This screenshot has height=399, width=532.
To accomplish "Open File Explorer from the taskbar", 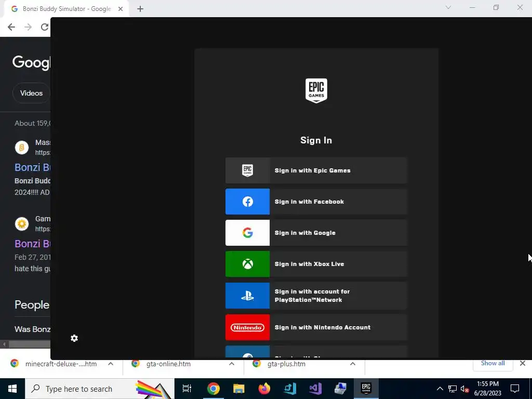I will click(x=239, y=389).
